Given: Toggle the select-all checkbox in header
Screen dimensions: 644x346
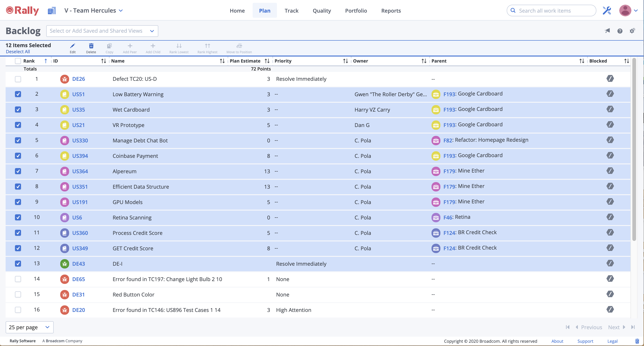Looking at the screenshot, I should click(x=18, y=61).
